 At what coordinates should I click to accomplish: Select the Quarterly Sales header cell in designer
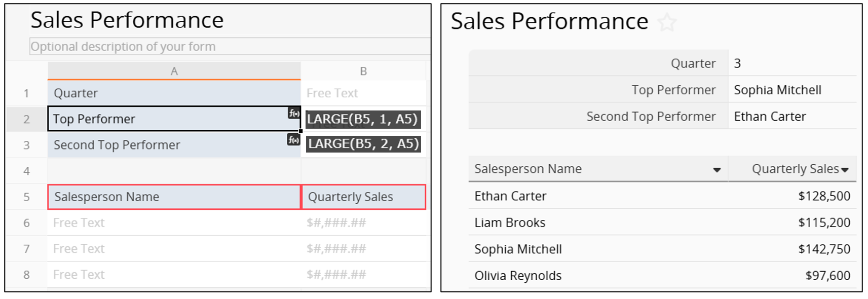click(363, 197)
